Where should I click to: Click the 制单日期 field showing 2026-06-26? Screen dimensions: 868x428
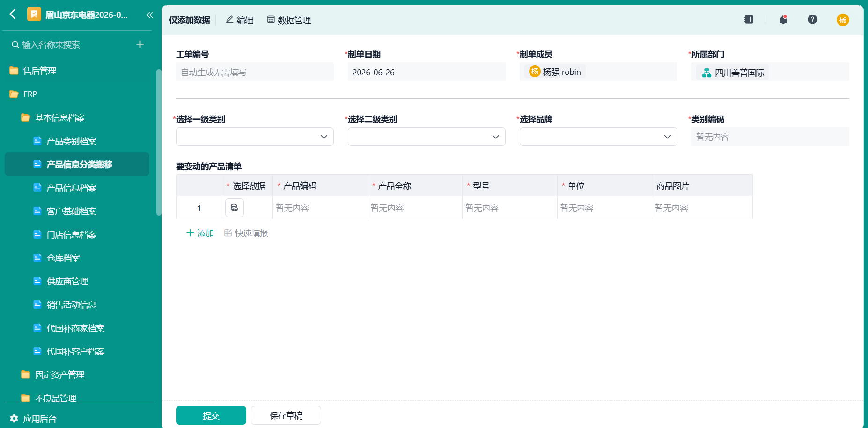pyautogui.click(x=427, y=72)
